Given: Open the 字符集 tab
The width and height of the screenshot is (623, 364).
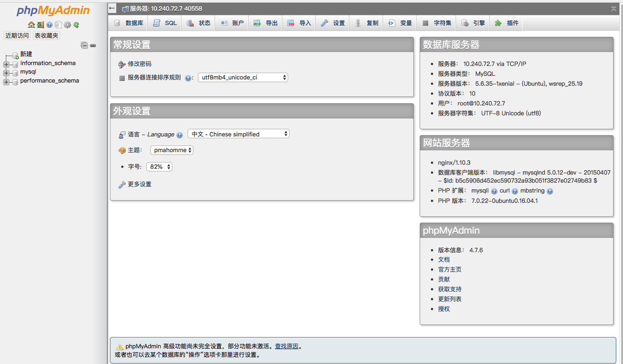Looking at the screenshot, I should pyautogui.click(x=436, y=23).
